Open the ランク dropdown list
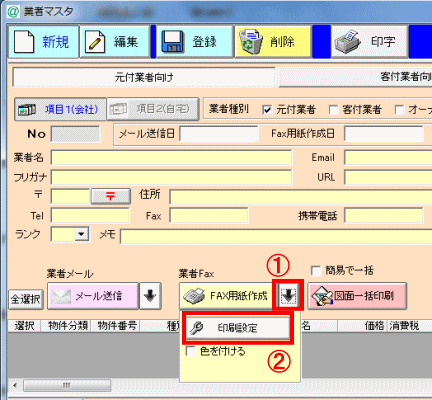432x400 pixels. tap(82, 234)
